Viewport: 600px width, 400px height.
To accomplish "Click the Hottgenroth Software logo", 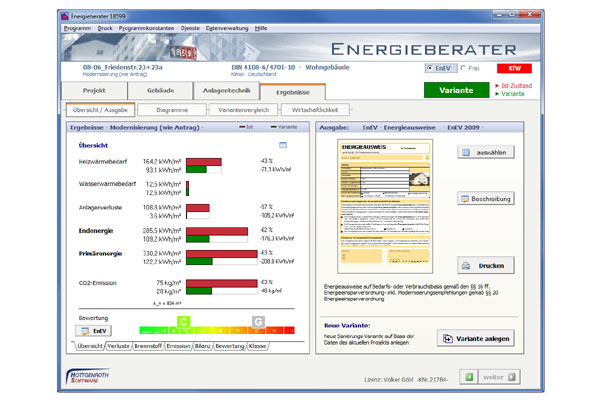I will coord(88,376).
